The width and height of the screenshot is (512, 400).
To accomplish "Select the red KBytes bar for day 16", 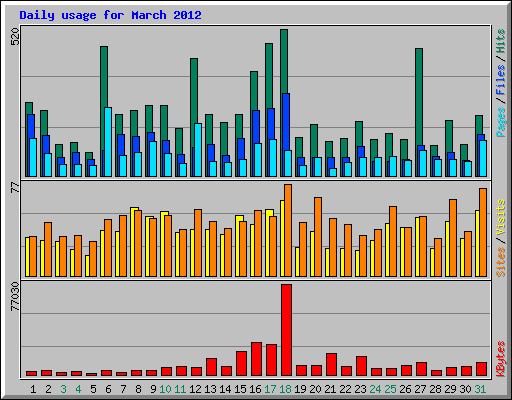I will pyautogui.click(x=256, y=359).
